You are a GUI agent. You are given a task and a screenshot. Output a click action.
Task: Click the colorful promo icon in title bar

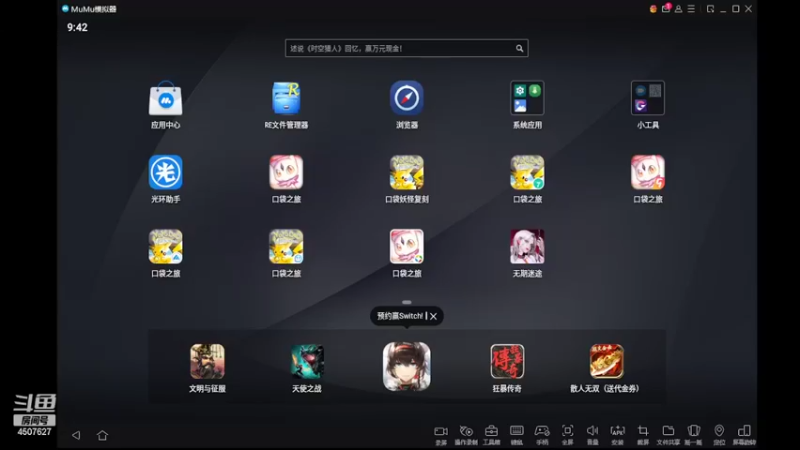(653, 9)
